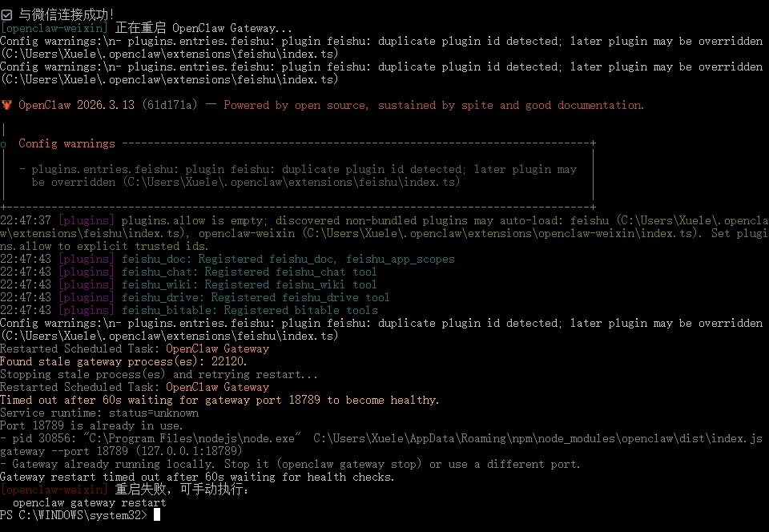Click the 'openclaw gateway restart' command
Screen dimensions: 769x532
(x=89, y=502)
